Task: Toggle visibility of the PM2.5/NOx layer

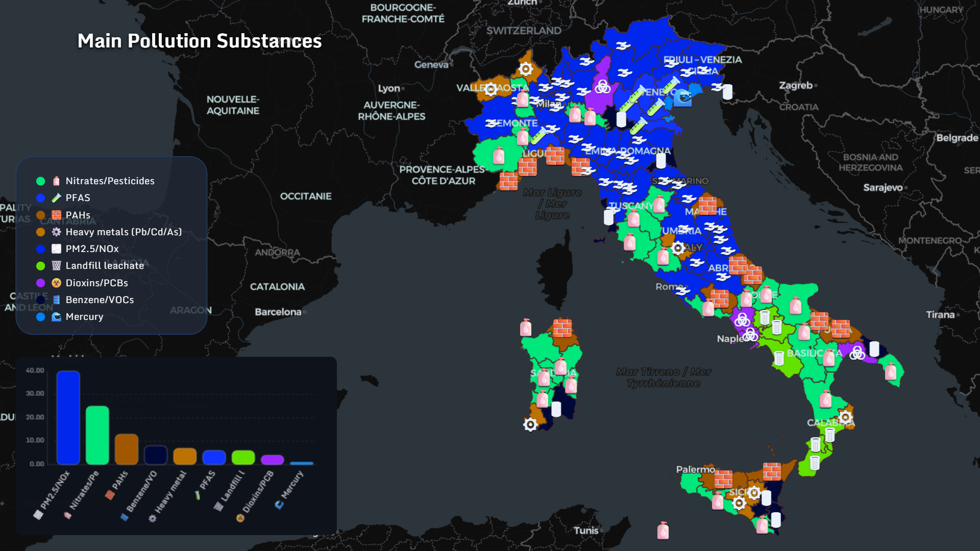Action: [92, 248]
